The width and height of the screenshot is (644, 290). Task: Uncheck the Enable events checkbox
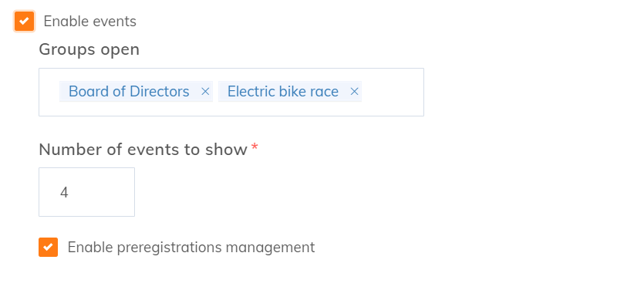click(24, 21)
